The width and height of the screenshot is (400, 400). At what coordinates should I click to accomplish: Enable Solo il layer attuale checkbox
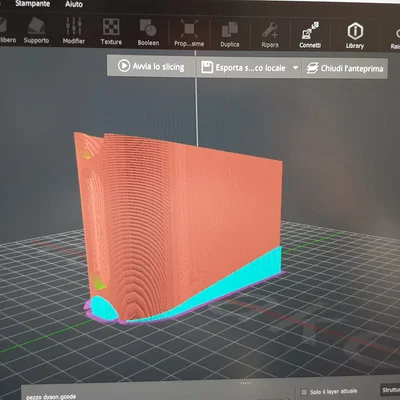click(304, 392)
